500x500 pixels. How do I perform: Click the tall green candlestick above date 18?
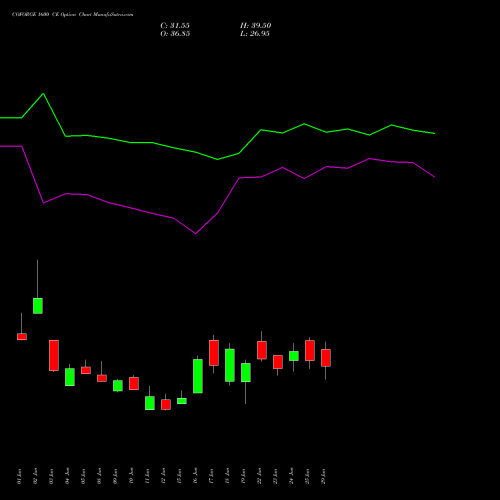click(x=230, y=365)
